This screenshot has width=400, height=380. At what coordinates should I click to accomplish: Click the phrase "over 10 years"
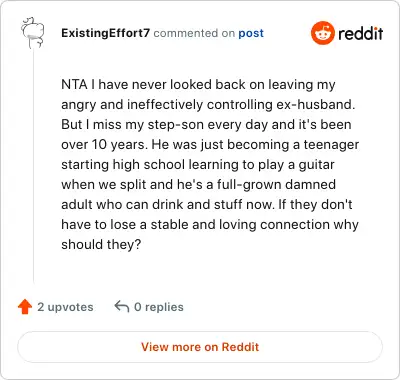pos(104,145)
